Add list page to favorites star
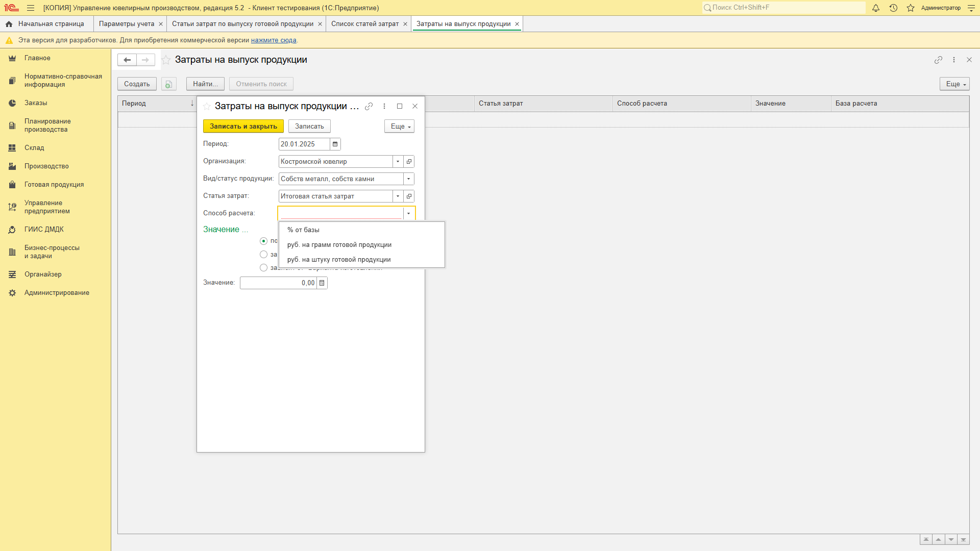Image resolution: width=980 pixels, height=551 pixels. 166,60
